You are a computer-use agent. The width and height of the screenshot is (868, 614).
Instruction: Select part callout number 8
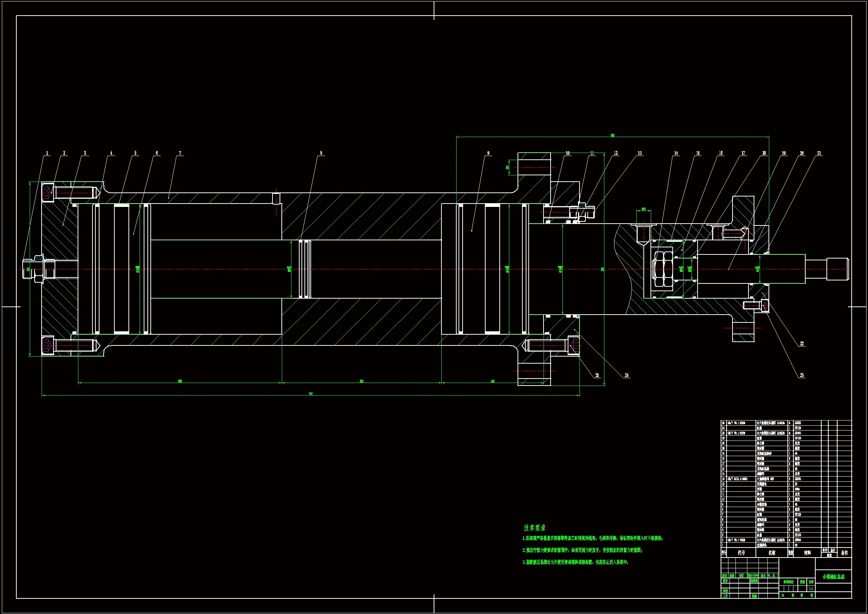coord(322,153)
